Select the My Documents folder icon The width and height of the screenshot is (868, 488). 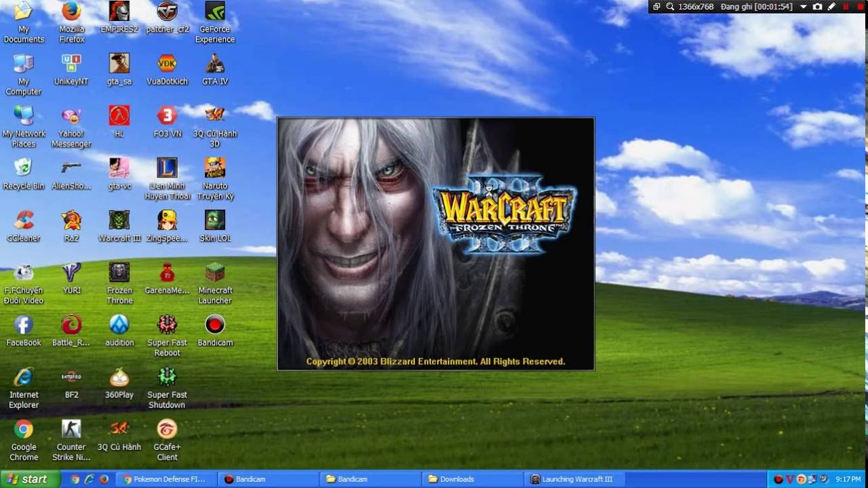24,22
